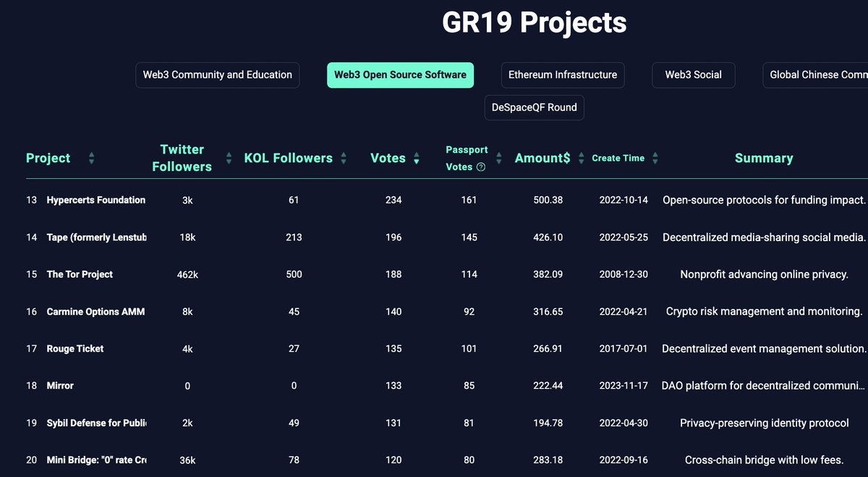The width and height of the screenshot is (868, 477).
Task: Click the GR19 Projects title
Action: (x=535, y=22)
